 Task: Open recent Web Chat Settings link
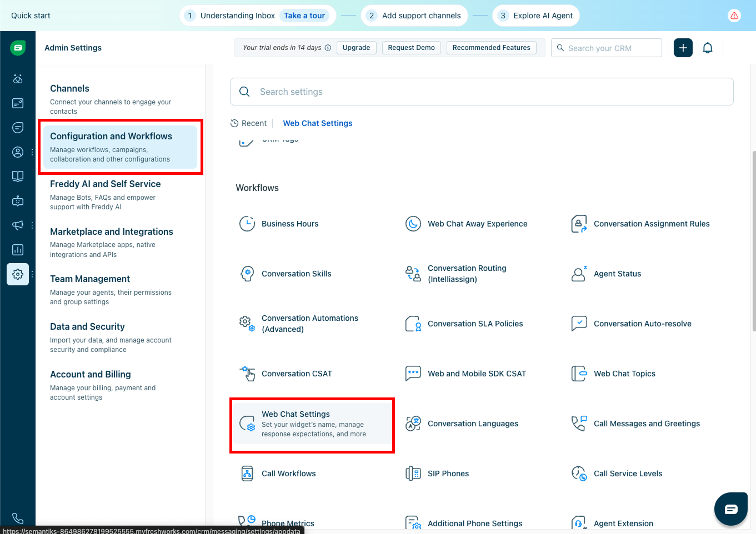pyautogui.click(x=318, y=123)
